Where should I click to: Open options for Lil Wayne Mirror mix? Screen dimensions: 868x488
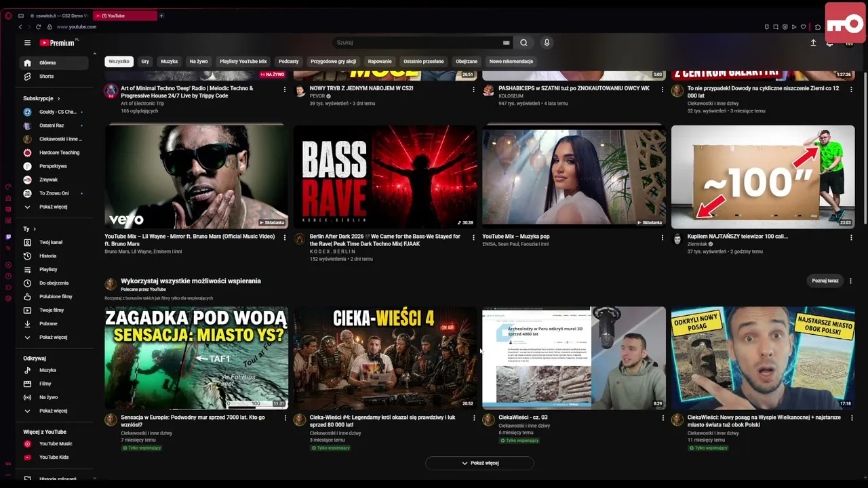point(285,238)
